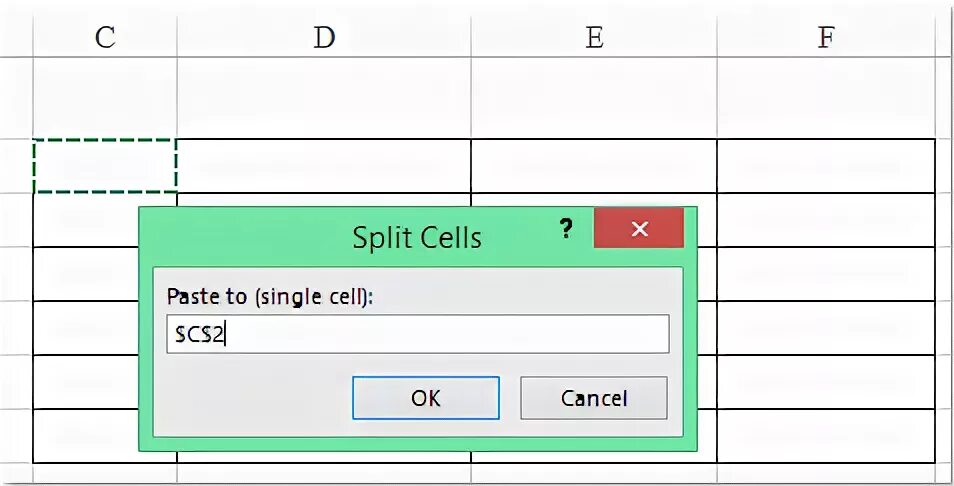Select cell F7 in bottom table row
Screen dimensions: 954x486
pyautogui.click(x=825, y=436)
